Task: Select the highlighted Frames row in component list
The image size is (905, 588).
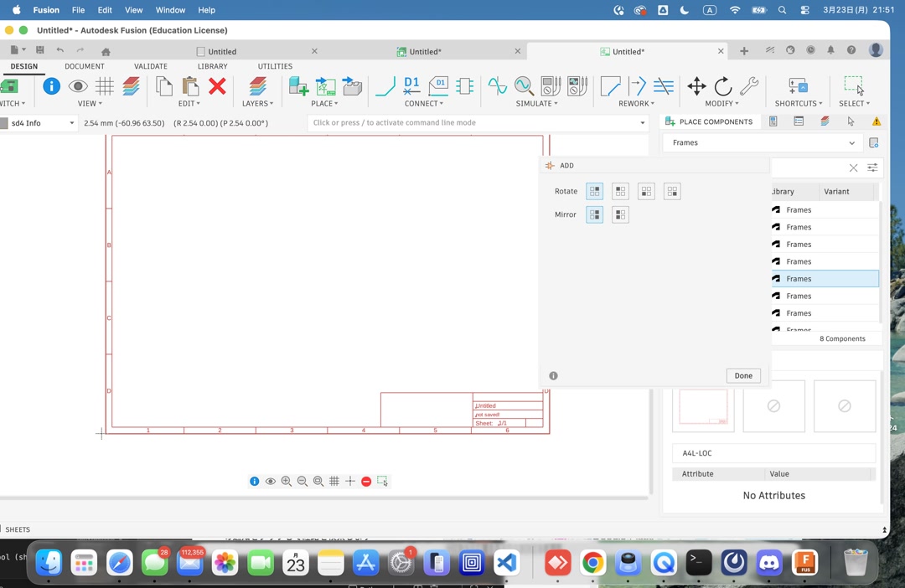Action: point(825,279)
